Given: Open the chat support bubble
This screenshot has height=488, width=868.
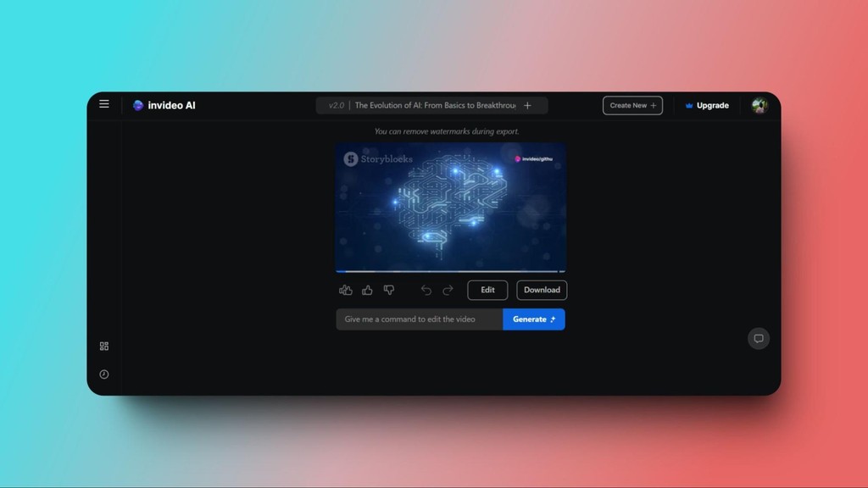Looking at the screenshot, I should 759,338.
